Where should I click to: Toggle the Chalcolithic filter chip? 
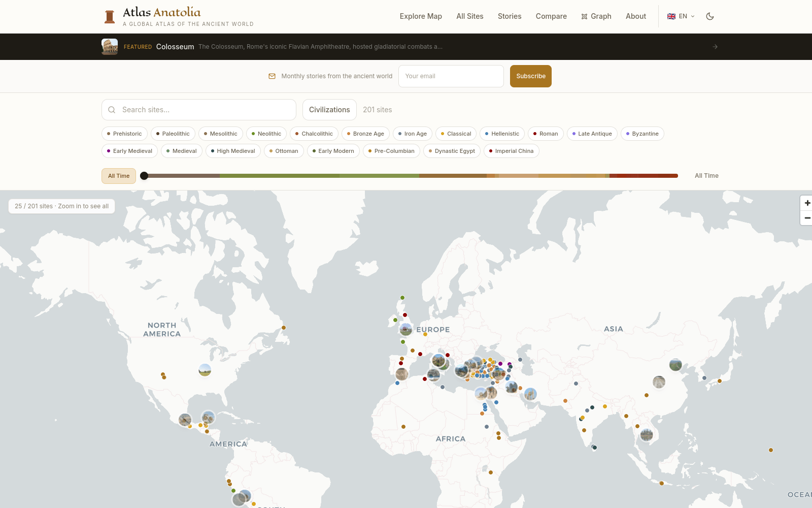[314, 134]
